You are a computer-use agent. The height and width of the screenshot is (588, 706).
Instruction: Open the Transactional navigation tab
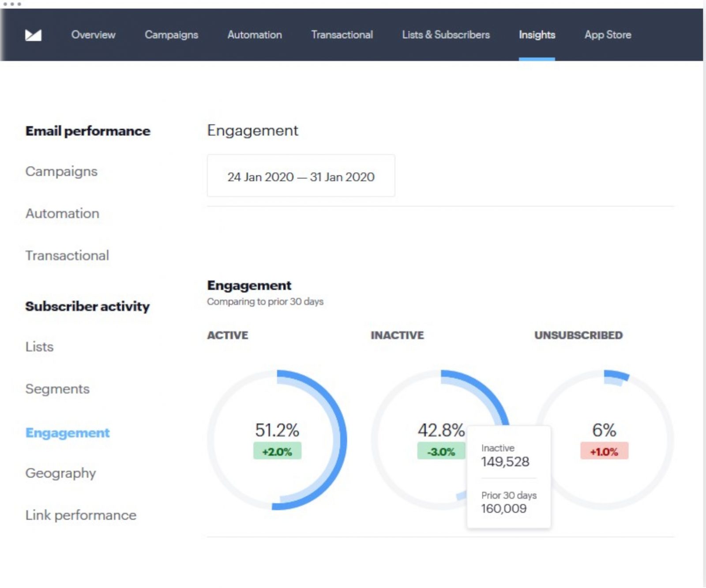[x=342, y=35]
